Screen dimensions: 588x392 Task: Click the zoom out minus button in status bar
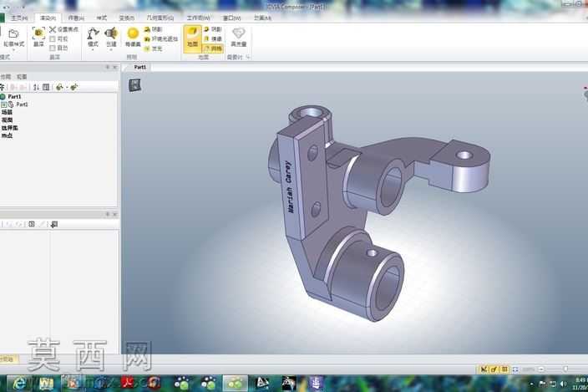pos(541,369)
